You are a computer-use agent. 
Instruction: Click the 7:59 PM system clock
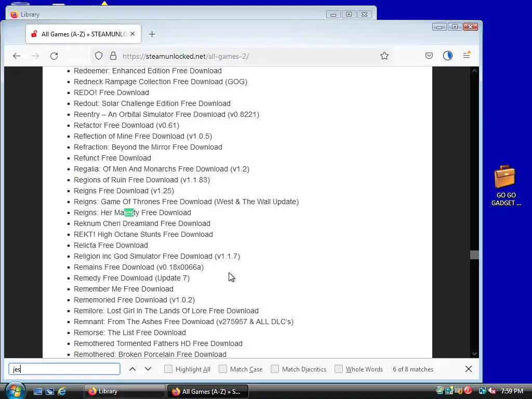(512, 391)
